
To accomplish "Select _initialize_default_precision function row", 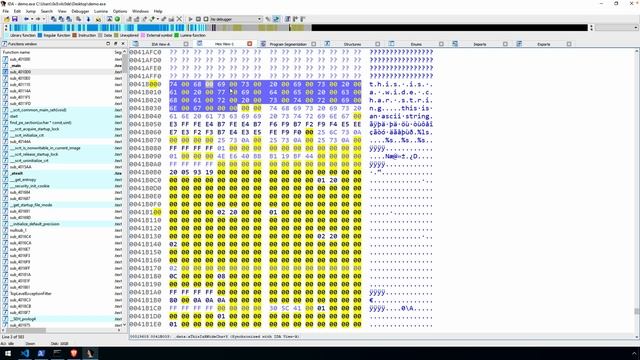I will (x=62, y=224).
